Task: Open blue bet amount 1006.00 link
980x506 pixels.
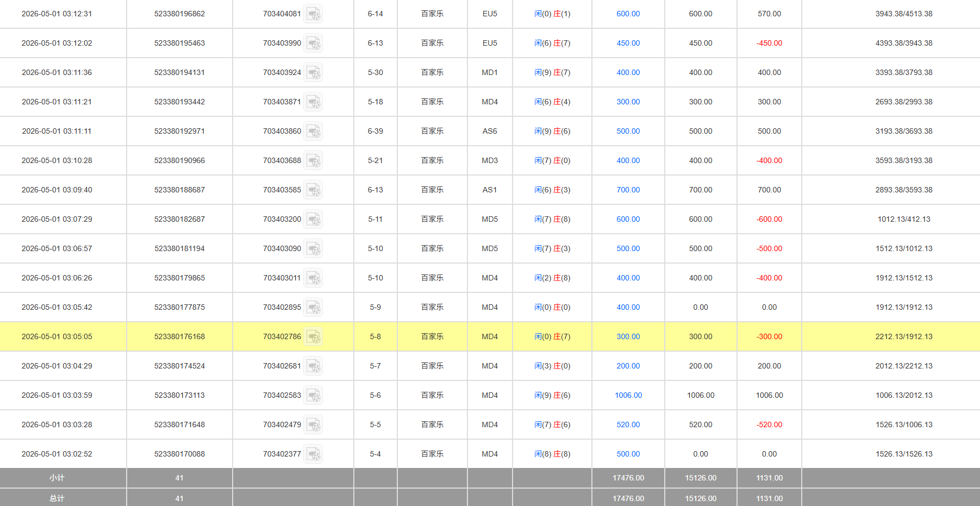Action: (x=628, y=395)
